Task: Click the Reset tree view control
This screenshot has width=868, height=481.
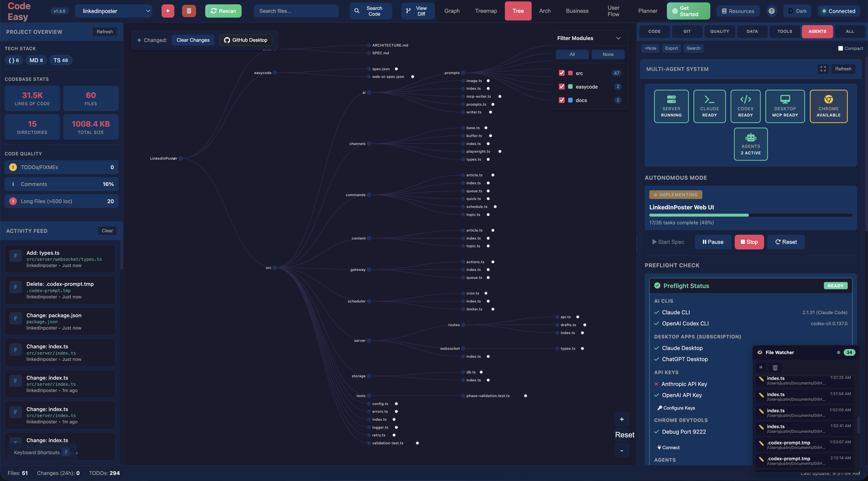Action: click(624, 435)
